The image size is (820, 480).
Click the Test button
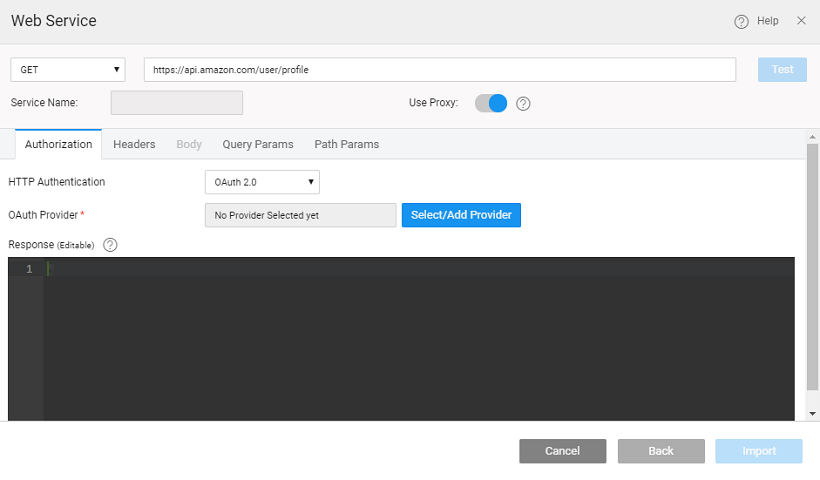click(782, 69)
